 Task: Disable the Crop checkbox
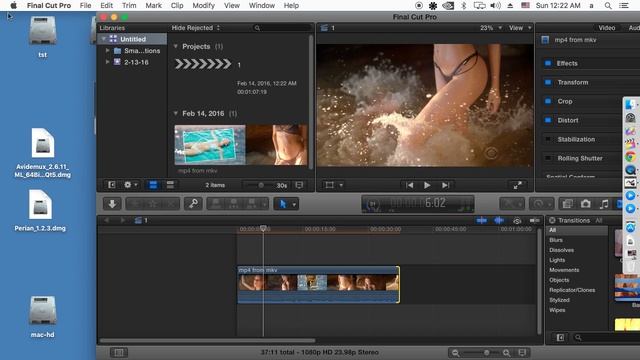(x=548, y=101)
